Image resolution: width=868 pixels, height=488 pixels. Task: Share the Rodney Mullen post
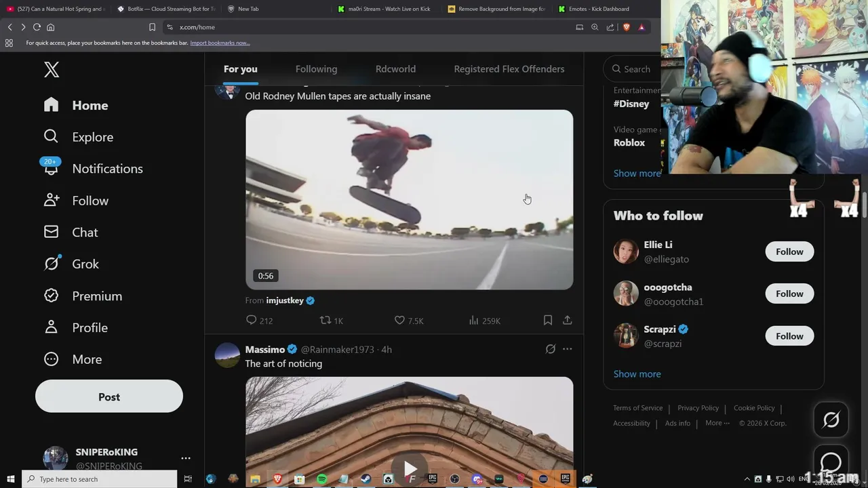(567, 320)
